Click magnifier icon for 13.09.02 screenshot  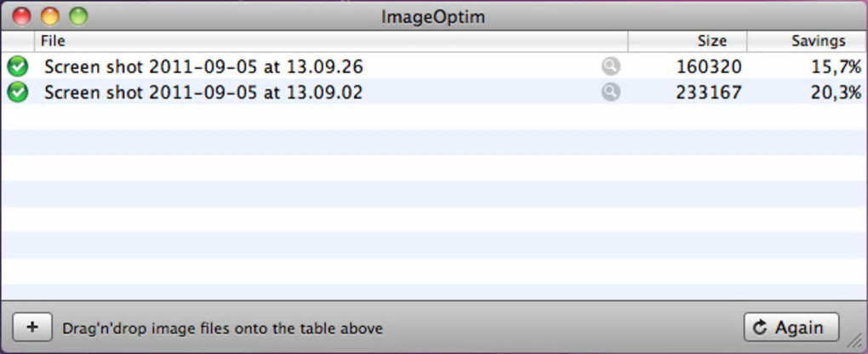[610, 92]
